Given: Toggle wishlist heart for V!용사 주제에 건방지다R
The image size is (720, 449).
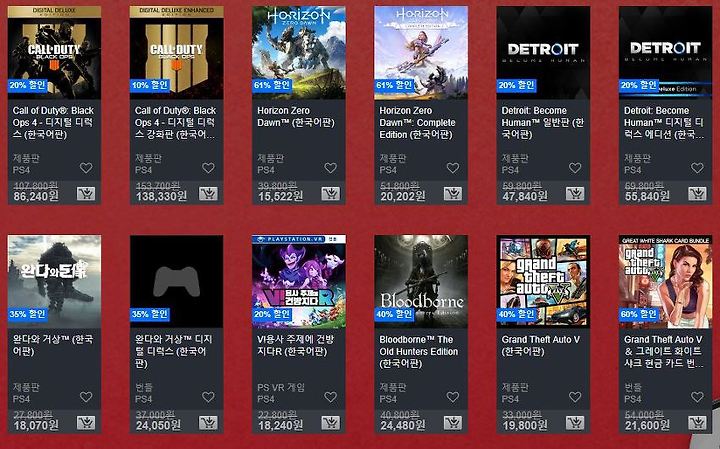Looking at the screenshot, I should pos(331,397).
